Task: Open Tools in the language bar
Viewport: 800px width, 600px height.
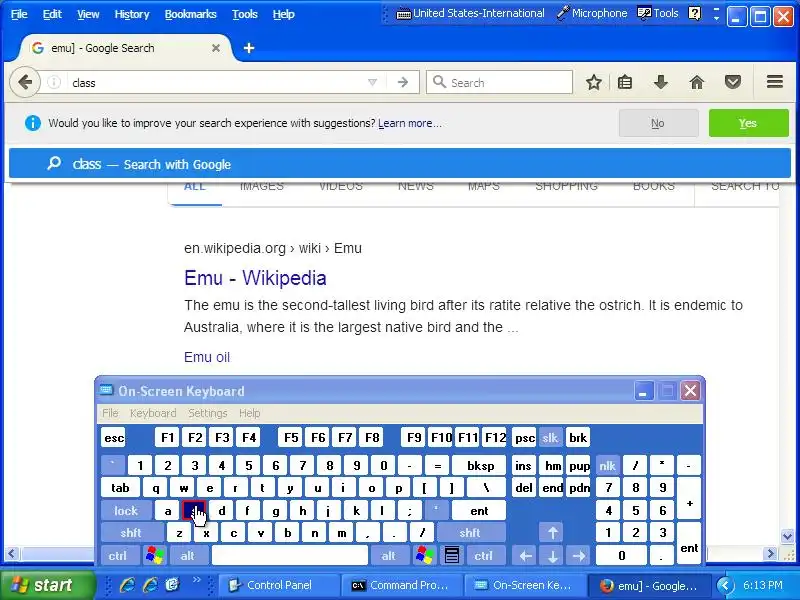Action: pos(658,13)
